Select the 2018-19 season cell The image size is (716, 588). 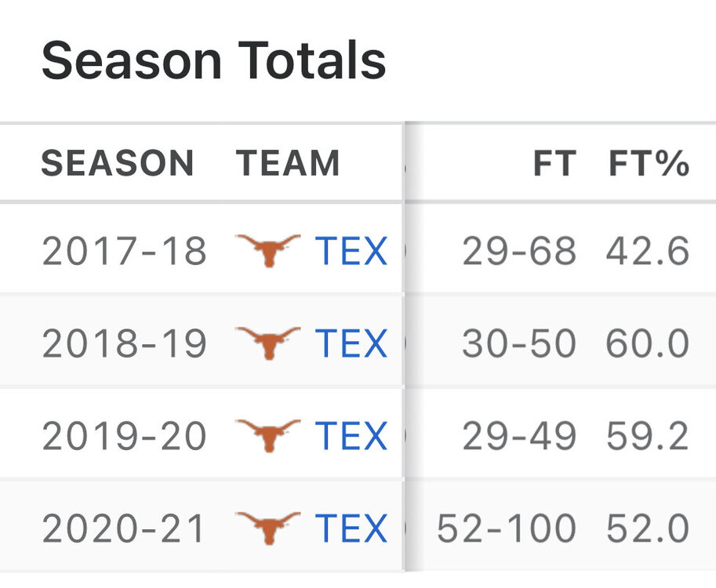point(124,344)
